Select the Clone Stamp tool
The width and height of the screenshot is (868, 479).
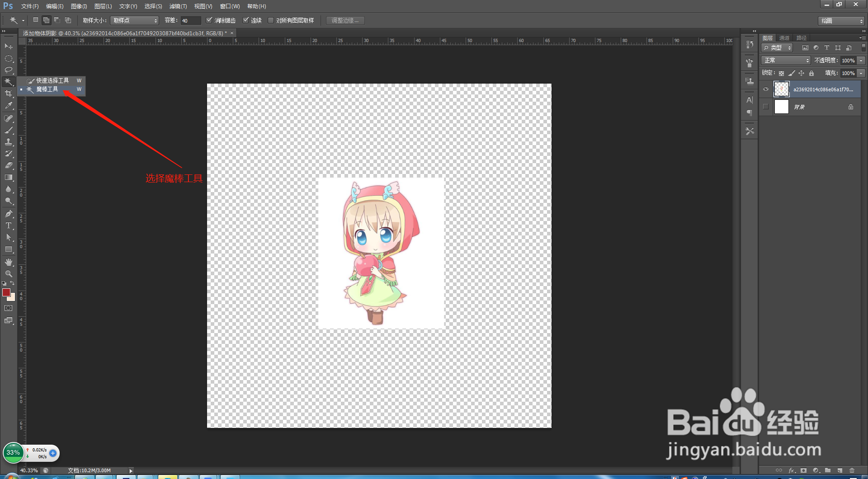point(9,142)
